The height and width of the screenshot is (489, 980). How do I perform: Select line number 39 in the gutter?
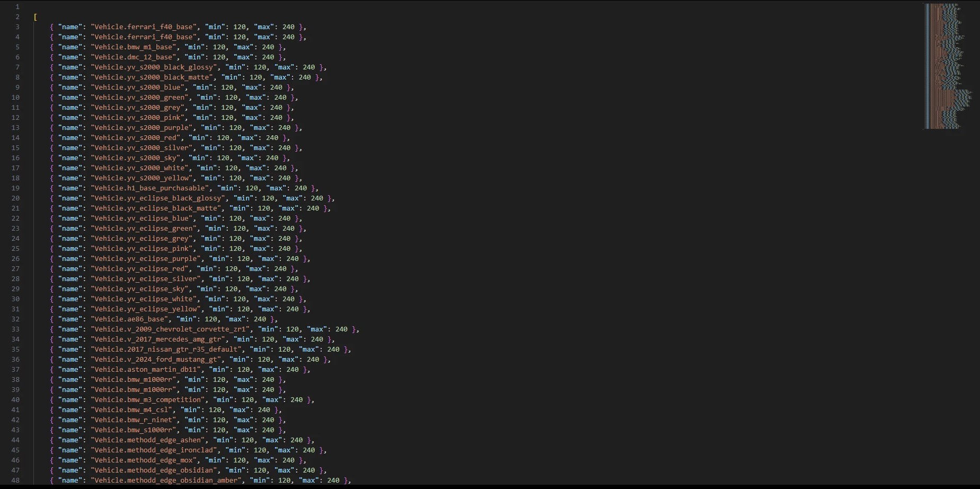15,390
